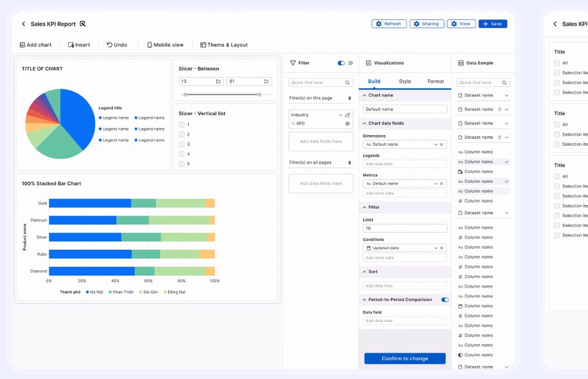Save the report
This screenshot has width=588, height=379.
[493, 24]
